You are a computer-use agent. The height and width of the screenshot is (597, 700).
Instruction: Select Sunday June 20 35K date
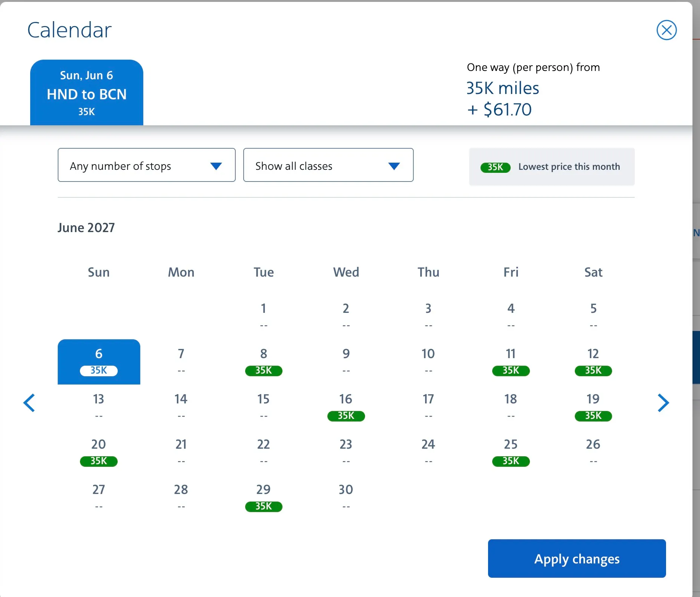99,452
